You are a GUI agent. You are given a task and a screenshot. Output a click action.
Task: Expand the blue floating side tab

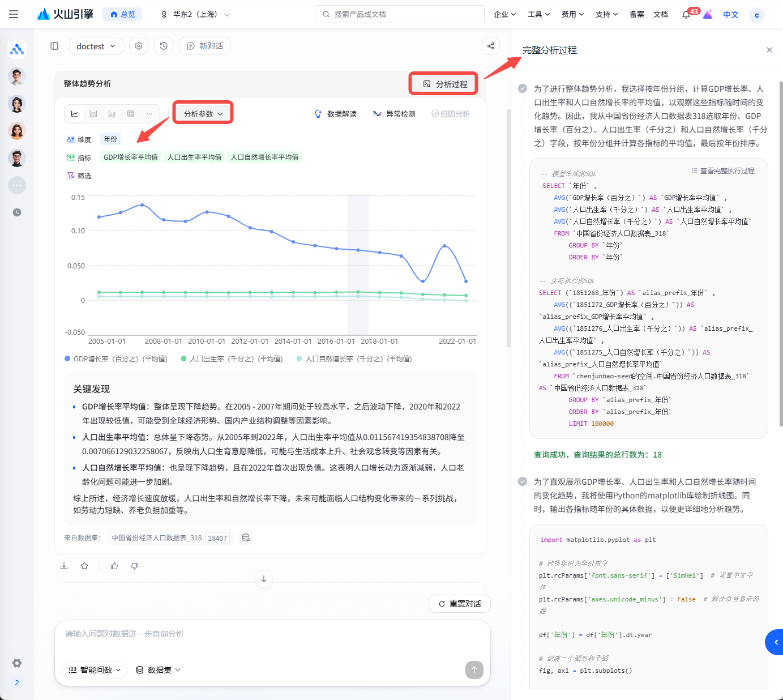(x=775, y=642)
